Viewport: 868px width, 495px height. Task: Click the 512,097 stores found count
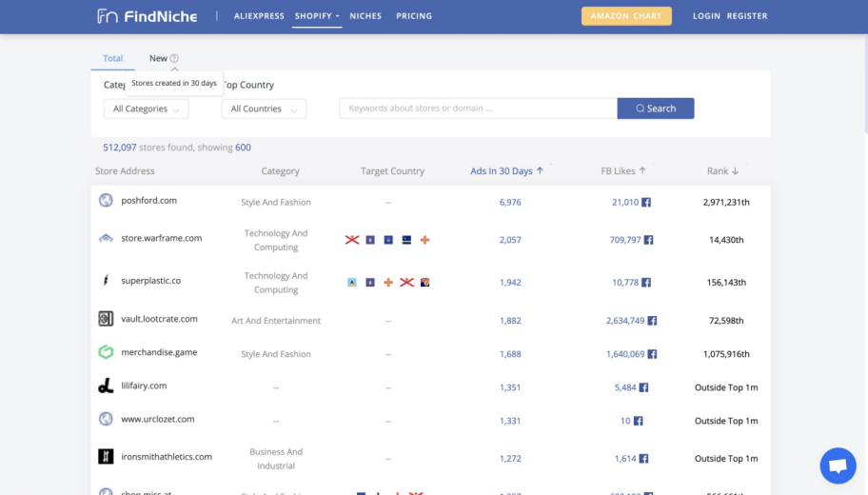[x=120, y=148]
